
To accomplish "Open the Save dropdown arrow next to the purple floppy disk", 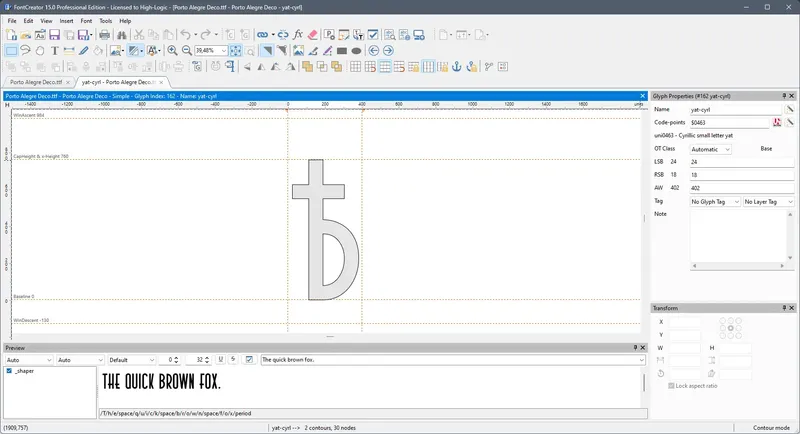I will (x=91, y=35).
